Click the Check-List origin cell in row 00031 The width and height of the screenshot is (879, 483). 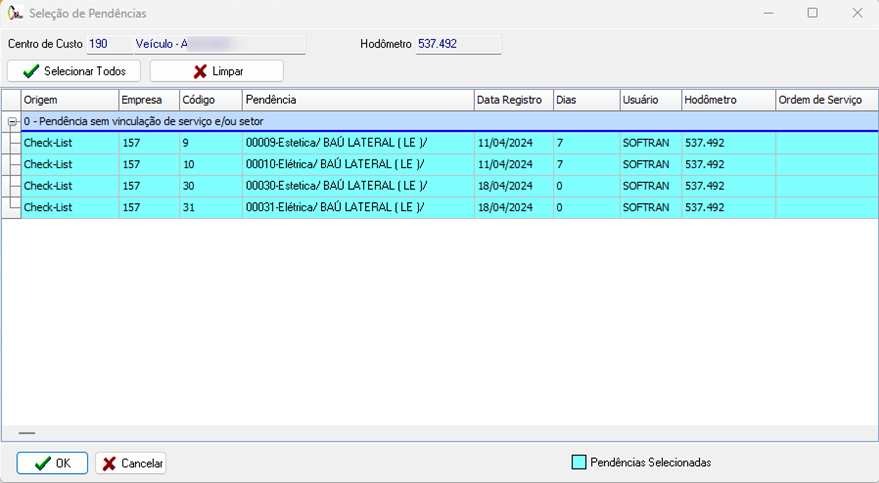pos(70,207)
